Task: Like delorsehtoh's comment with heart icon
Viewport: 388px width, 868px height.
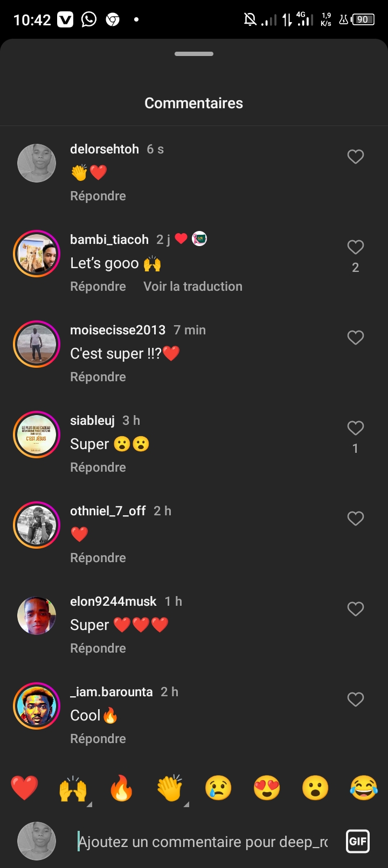Action: point(355,157)
